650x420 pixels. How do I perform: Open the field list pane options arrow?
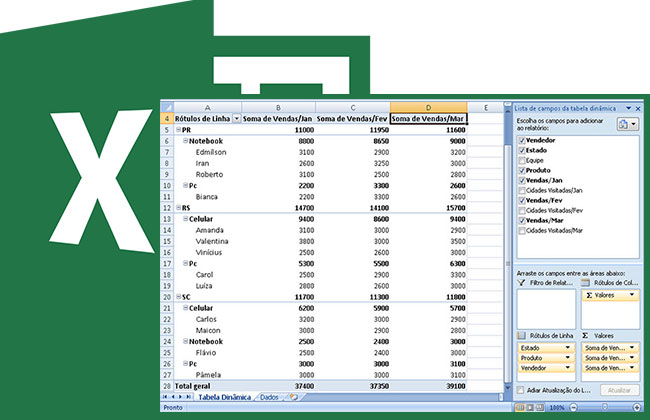click(x=628, y=108)
